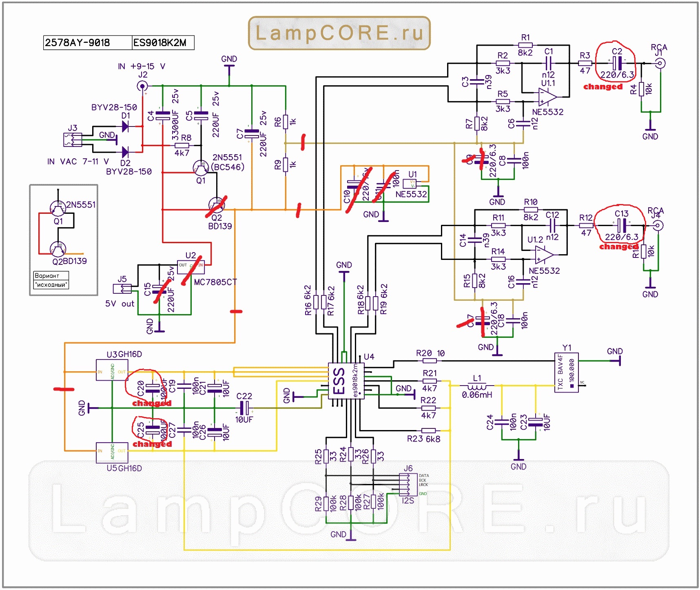Select the C4 3300UF capacitor symbol
Viewport: 700px width, 590px height.
click(x=162, y=115)
